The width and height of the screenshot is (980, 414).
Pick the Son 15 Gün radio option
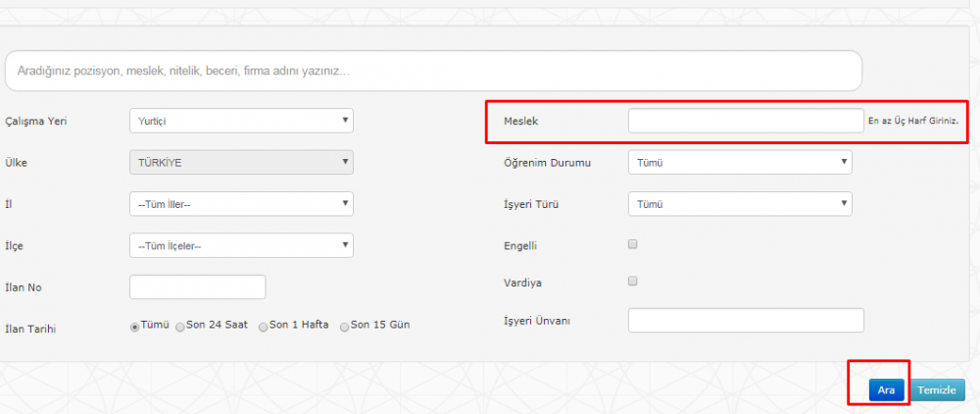click(344, 327)
